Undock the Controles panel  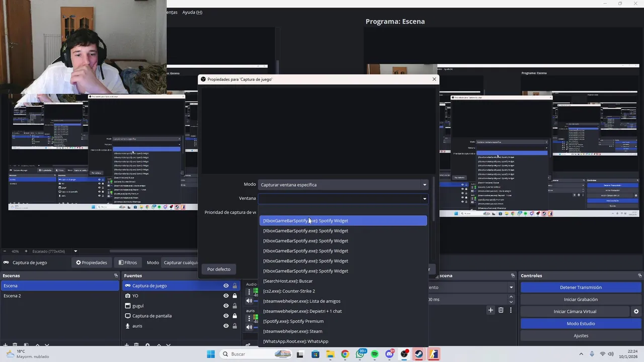(639, 276)
